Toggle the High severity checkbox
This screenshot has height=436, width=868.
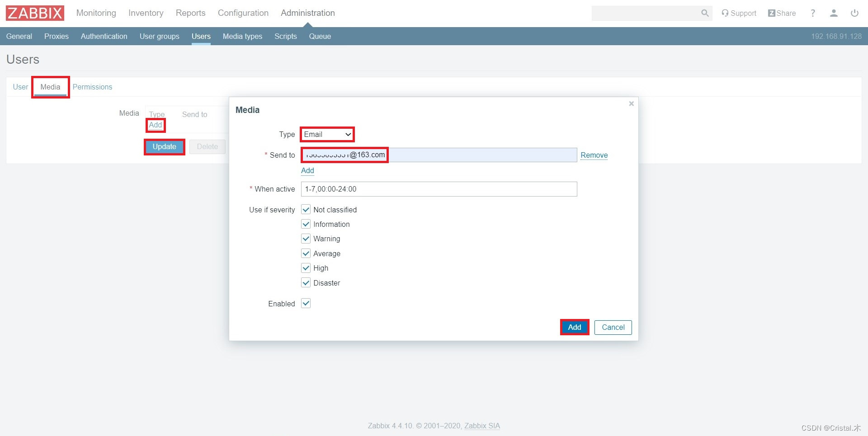pos(306,268)
